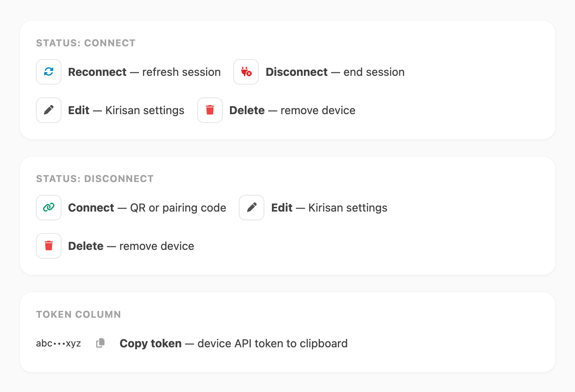Select the masked token text abc•••xyz
This screenshot has width=575, height=392.
[58, 343]
